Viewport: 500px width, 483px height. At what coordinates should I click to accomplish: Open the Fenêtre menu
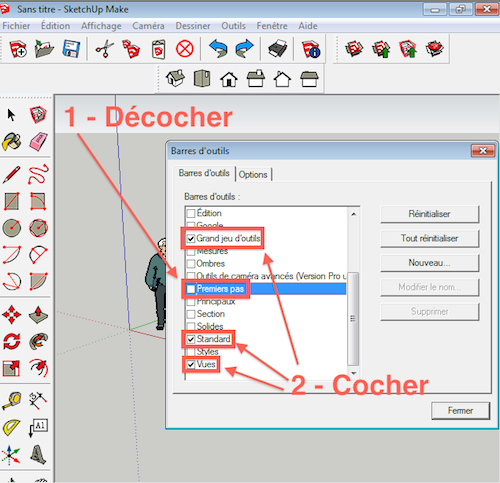point(272,26)
